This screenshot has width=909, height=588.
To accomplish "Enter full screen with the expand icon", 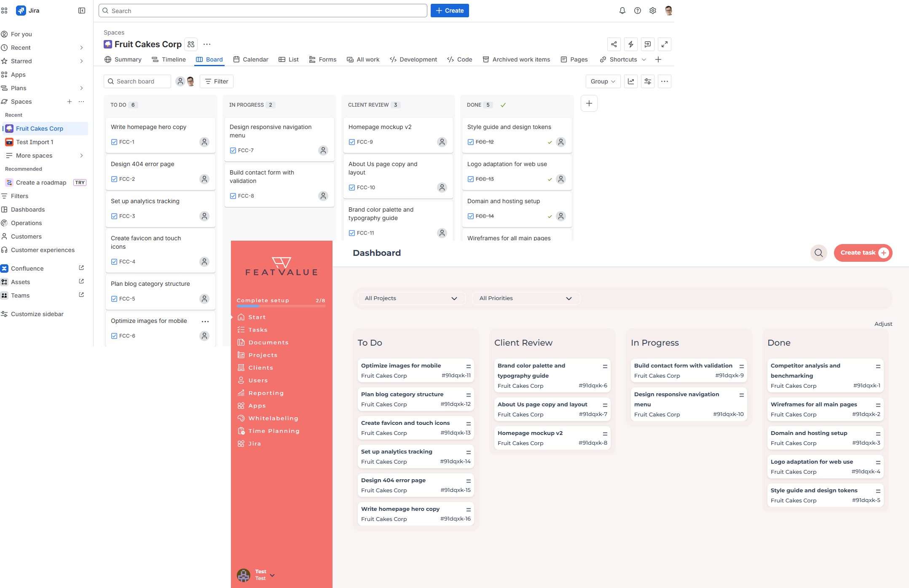I will [x=665, y=44].
